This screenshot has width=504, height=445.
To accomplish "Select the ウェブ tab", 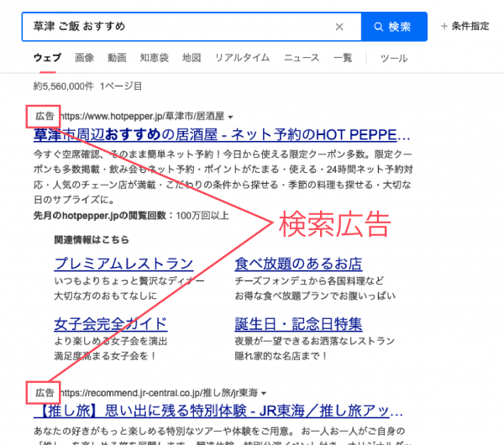I will (x=47, y=58).
